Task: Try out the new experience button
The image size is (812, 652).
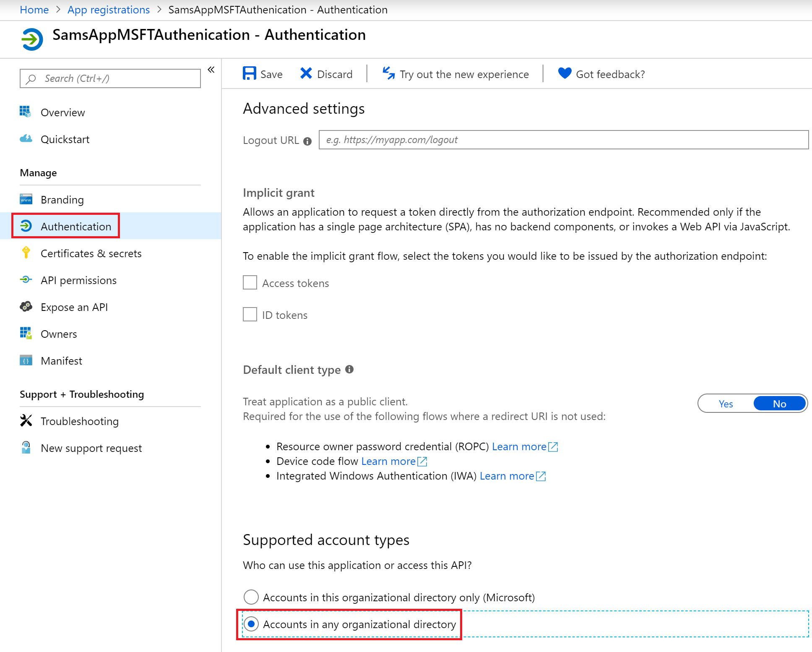Action: [456, 74]
